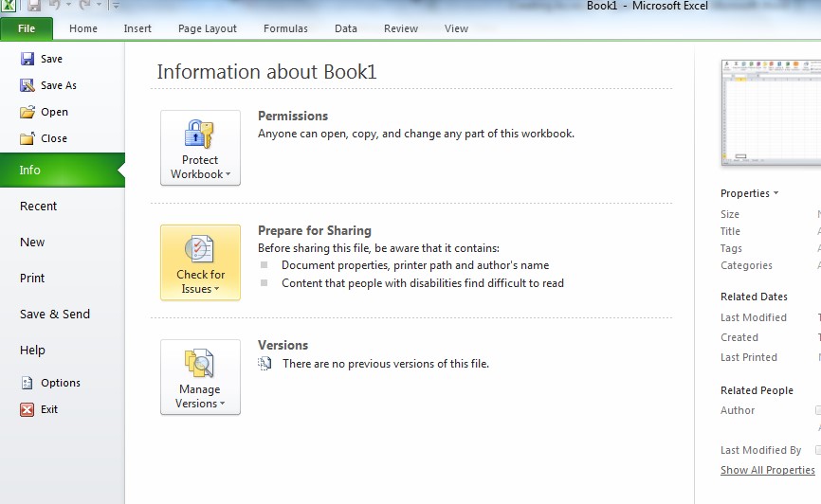
Task: Switch to the Review tab
Action: pyautogui.click(x=401, y=28)
